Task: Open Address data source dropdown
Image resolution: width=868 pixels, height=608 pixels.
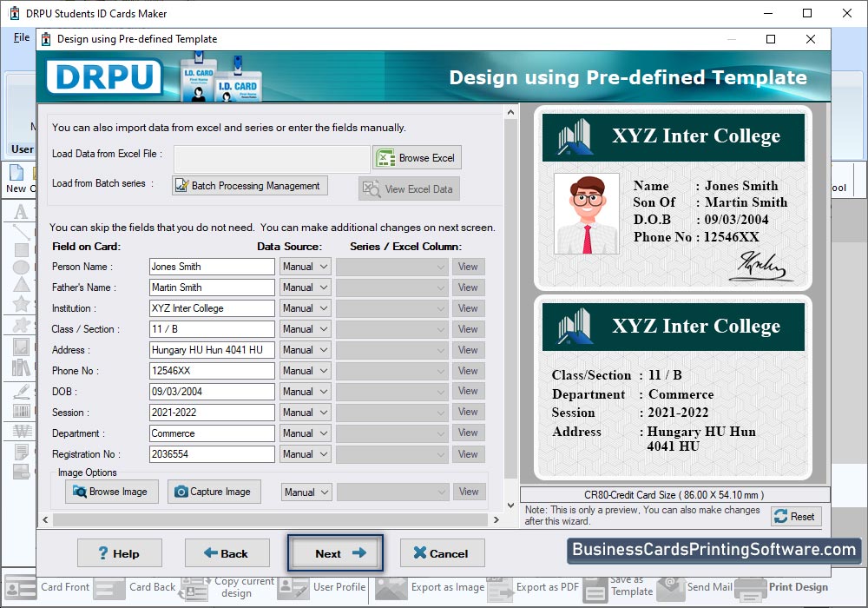Action: pyautogui.click(x=305, y=350)
